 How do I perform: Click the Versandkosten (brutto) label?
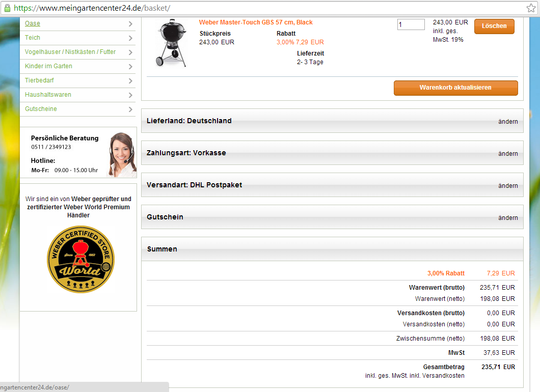[431, 313]
